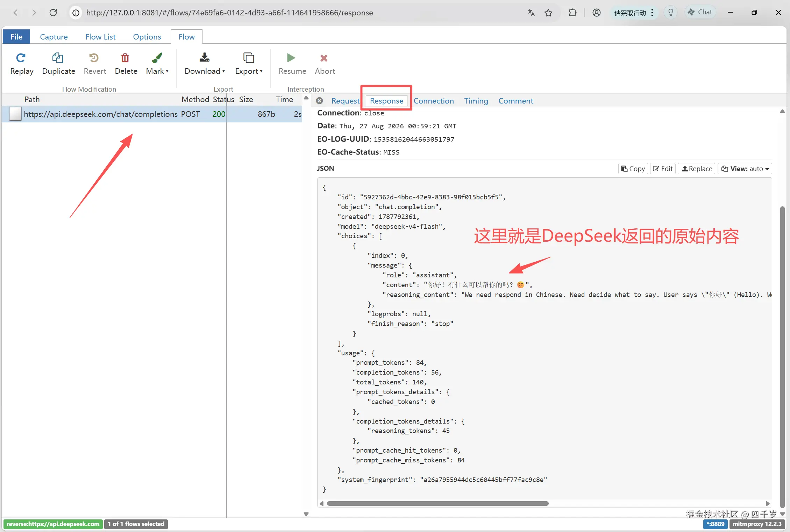The height and width of the screenshot is (532, 790).
Task: Click the mitmproxy 12.2.3 version badge
Action: pos(757,524)
